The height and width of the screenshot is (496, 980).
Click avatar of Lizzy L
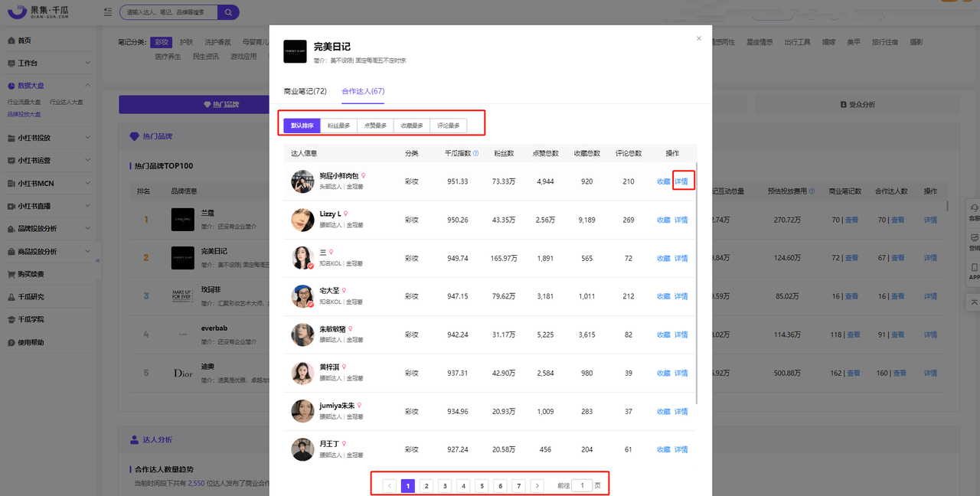(x=302, y=220)
